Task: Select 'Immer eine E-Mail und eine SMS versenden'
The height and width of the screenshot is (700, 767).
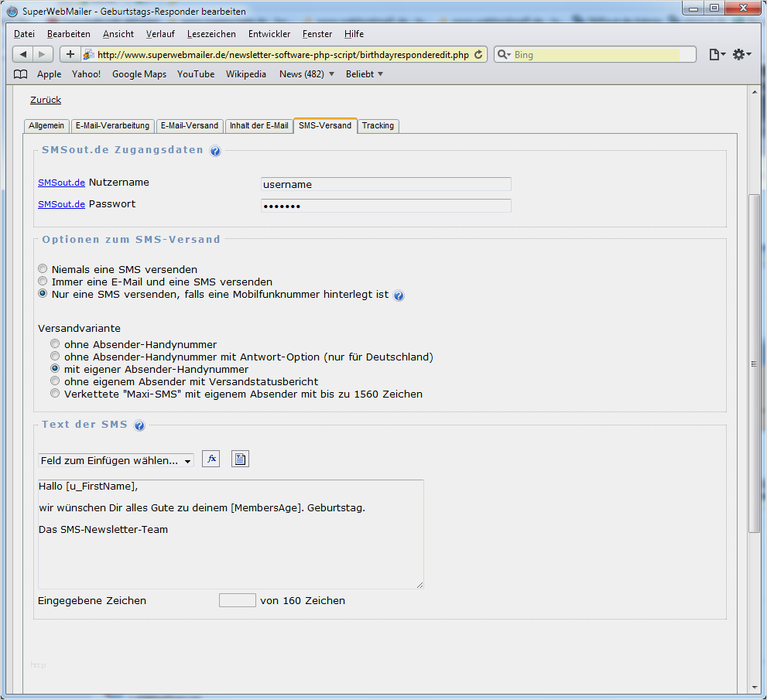Action: pyautogui.click(x=43, y=282)
